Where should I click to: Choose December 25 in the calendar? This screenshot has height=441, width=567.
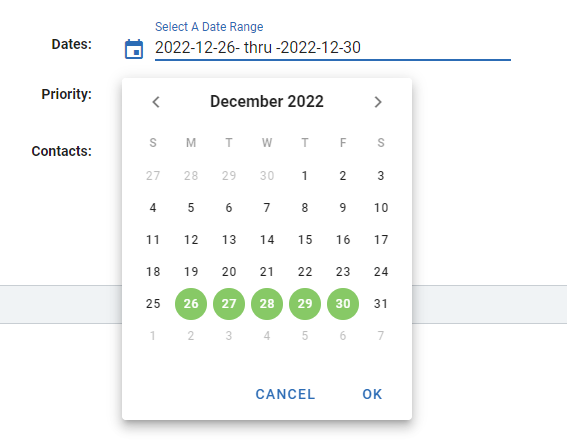(153, 304)
